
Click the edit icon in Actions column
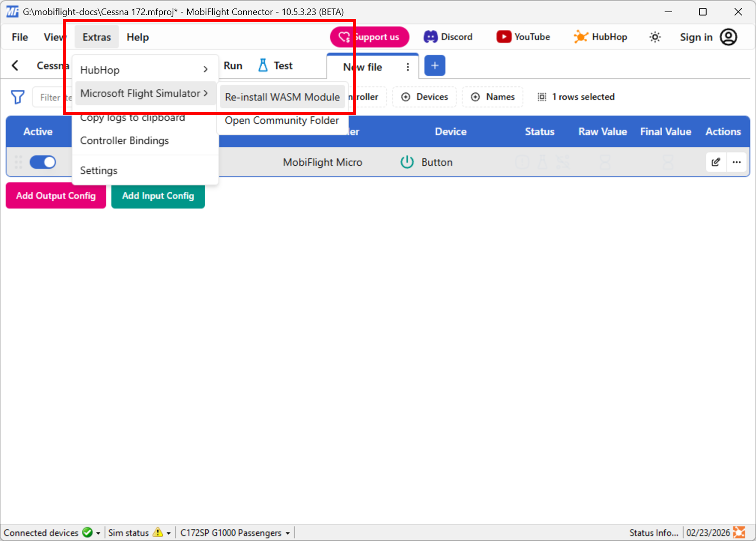point(716,162)
